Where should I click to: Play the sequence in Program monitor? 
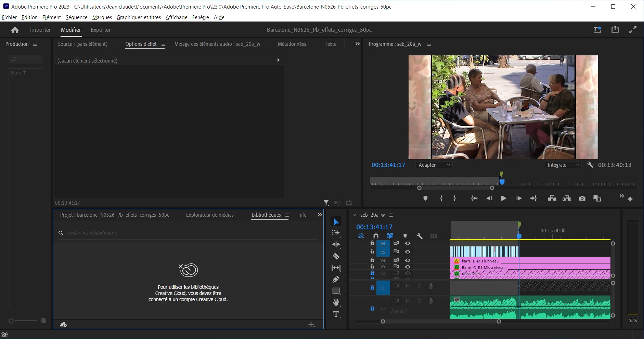503,198
